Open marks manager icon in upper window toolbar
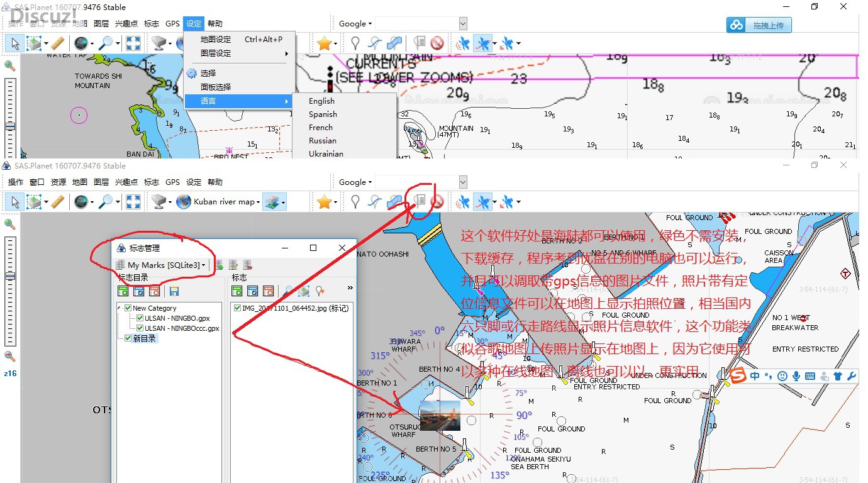 420,43
